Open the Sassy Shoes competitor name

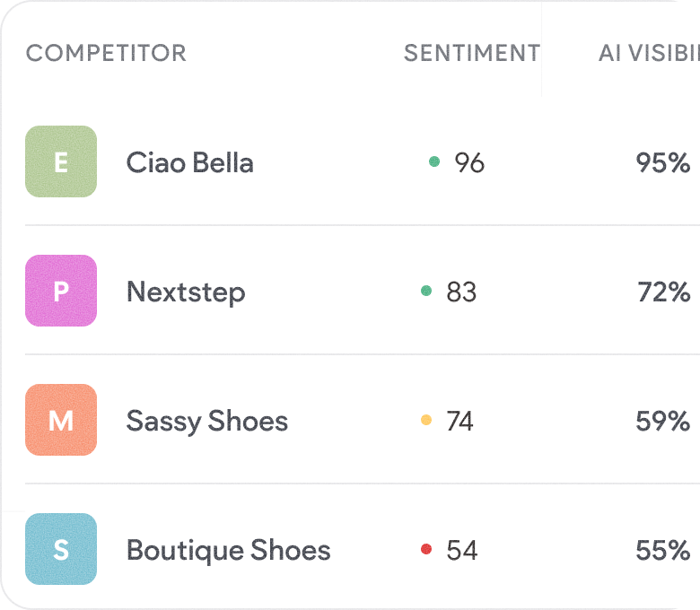(x=207, y=422)
